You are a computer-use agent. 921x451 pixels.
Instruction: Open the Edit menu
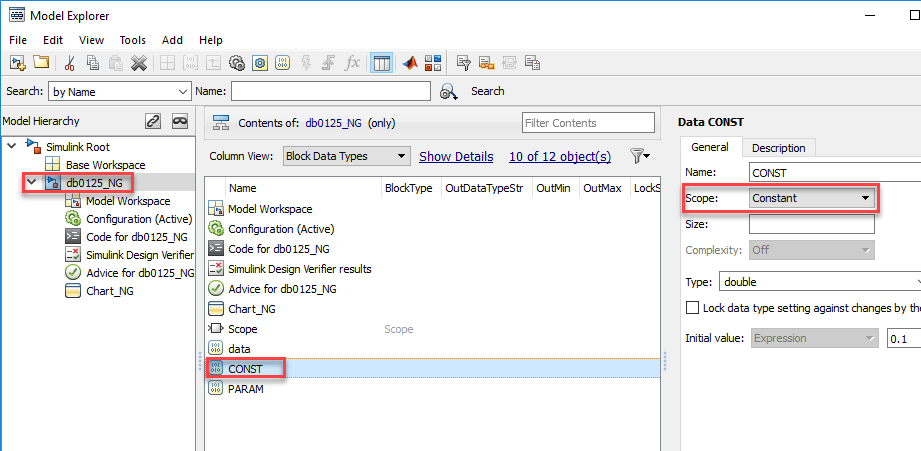(53, 40)
